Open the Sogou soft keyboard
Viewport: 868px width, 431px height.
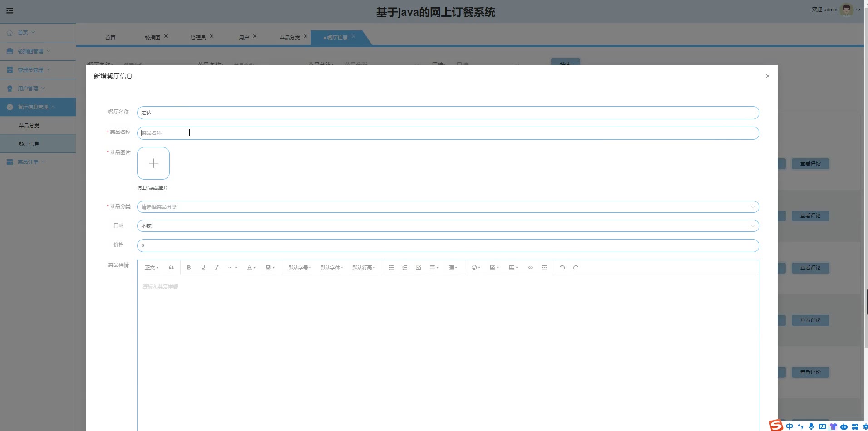[822, 426]
